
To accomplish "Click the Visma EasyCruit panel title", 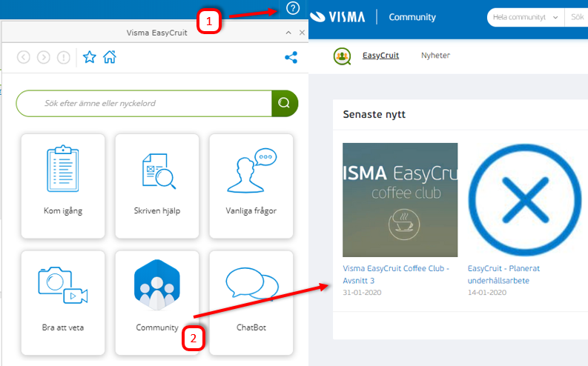I will [156, 33].
